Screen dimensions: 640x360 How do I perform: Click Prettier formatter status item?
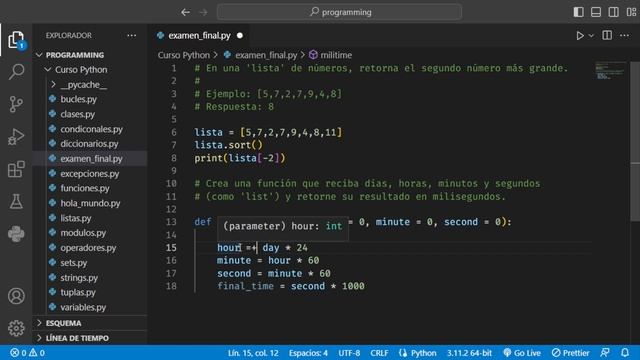coord(571,353)
